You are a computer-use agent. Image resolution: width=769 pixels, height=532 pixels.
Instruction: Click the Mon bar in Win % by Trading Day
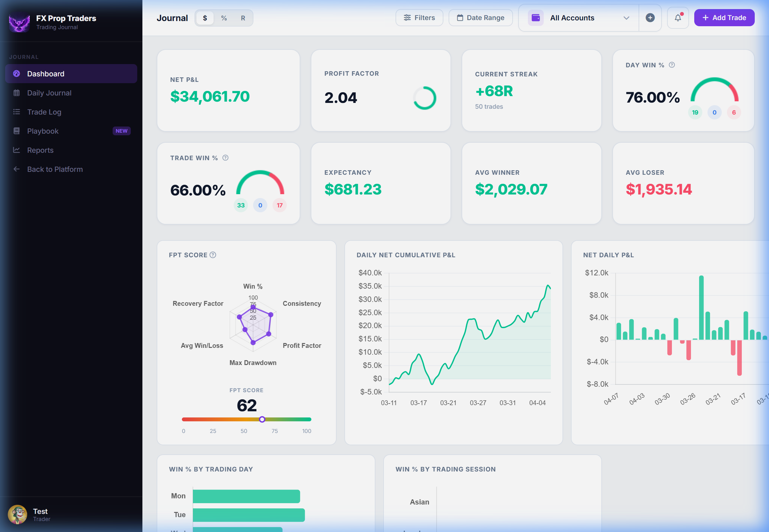click(246, 496)
